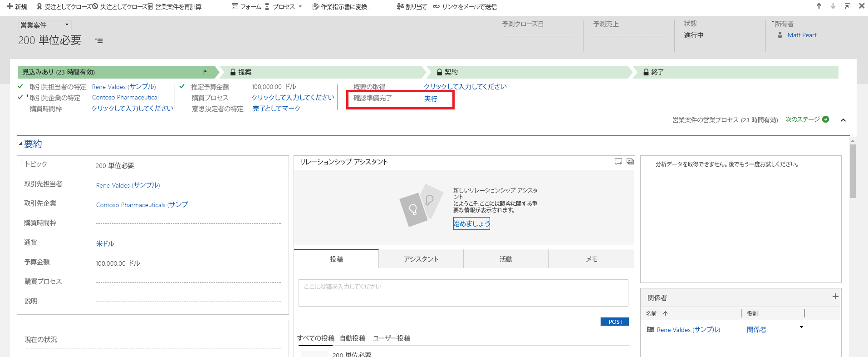Open Rene Valdes in 取引先担当者 field
The width and height of the screenshot is (868, 357).
click(x=128, y=185)
